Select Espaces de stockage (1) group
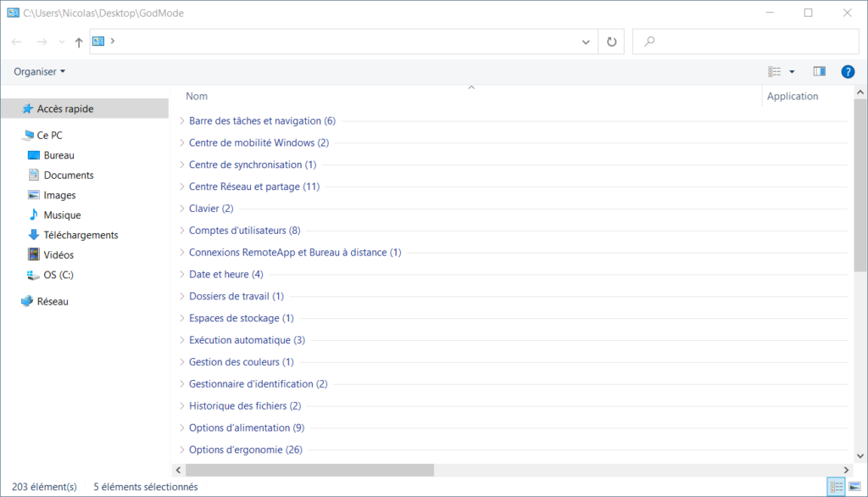The width and height of the screenshot is (868, 497). point(242,318)
